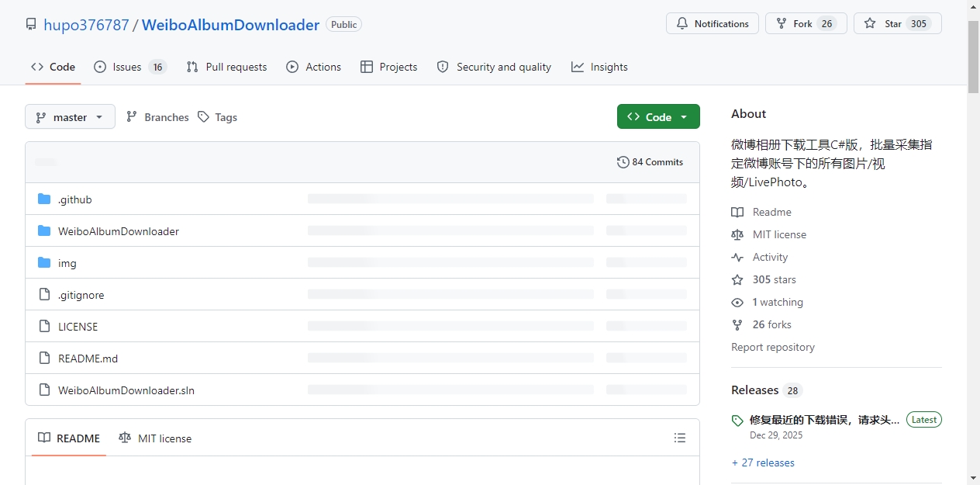
Task: Open the .github folder
Action: point(75,199)
